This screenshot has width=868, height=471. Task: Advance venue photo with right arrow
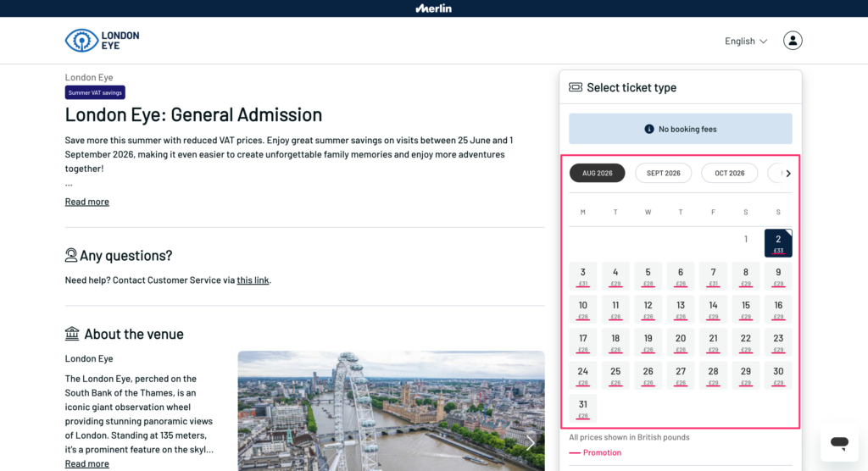(530, 442)
